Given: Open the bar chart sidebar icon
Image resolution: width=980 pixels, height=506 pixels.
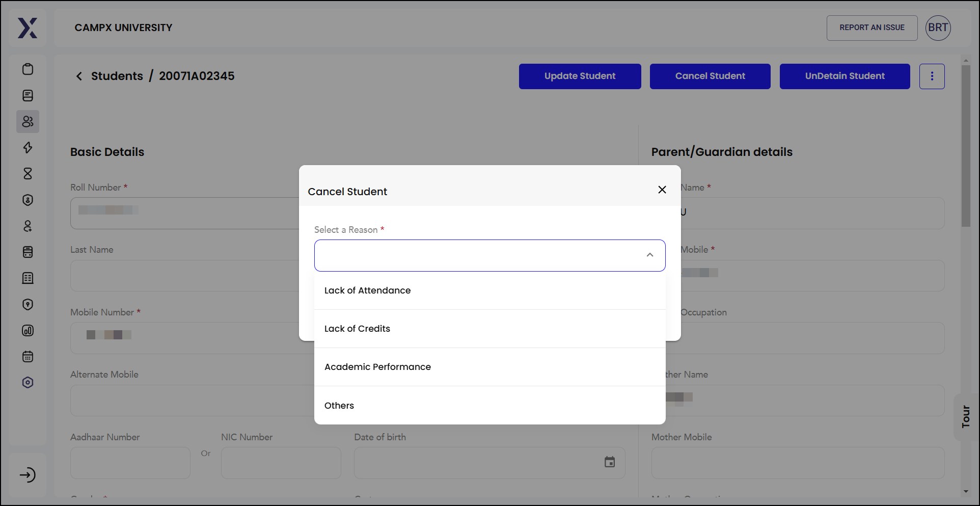Looking at the screenshot, I should 28,330.
